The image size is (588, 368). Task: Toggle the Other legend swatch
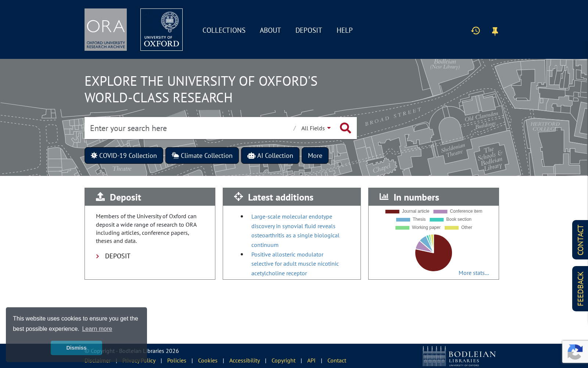point(452,227)
